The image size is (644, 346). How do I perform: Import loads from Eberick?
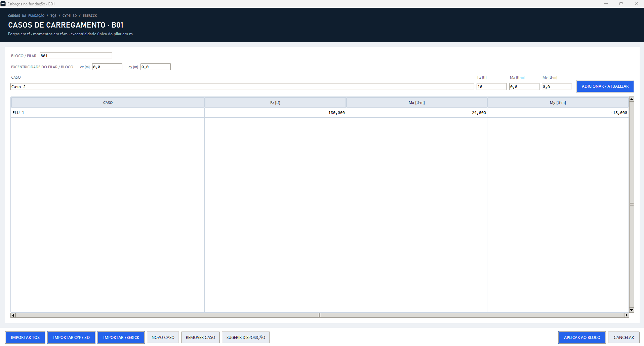(x=121, y=337)
